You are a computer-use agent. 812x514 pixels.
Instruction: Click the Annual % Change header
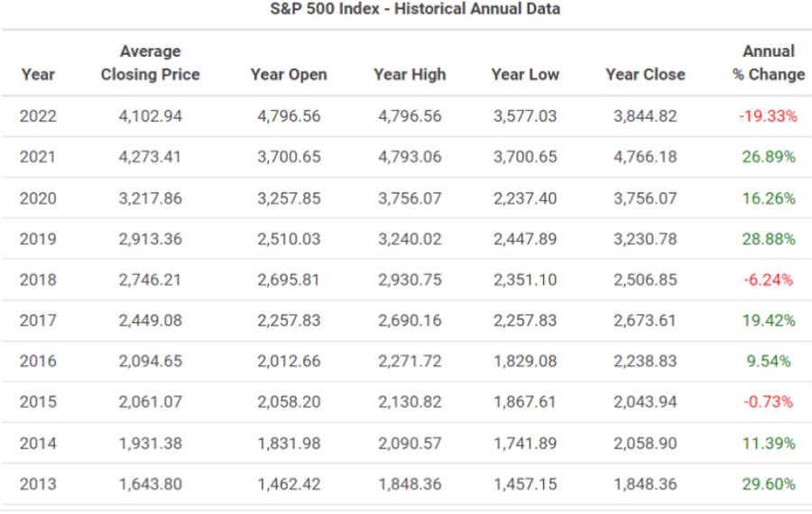769,63
